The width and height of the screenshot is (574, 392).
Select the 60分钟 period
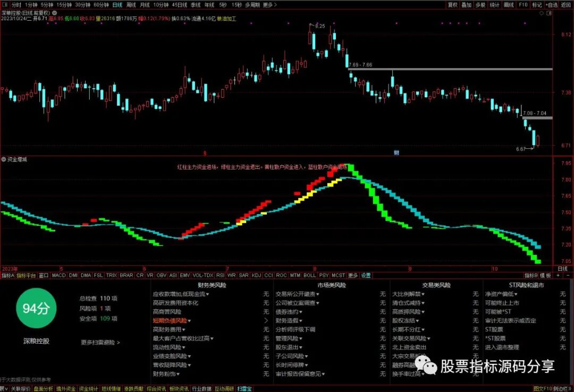click(x=101, y=5)
